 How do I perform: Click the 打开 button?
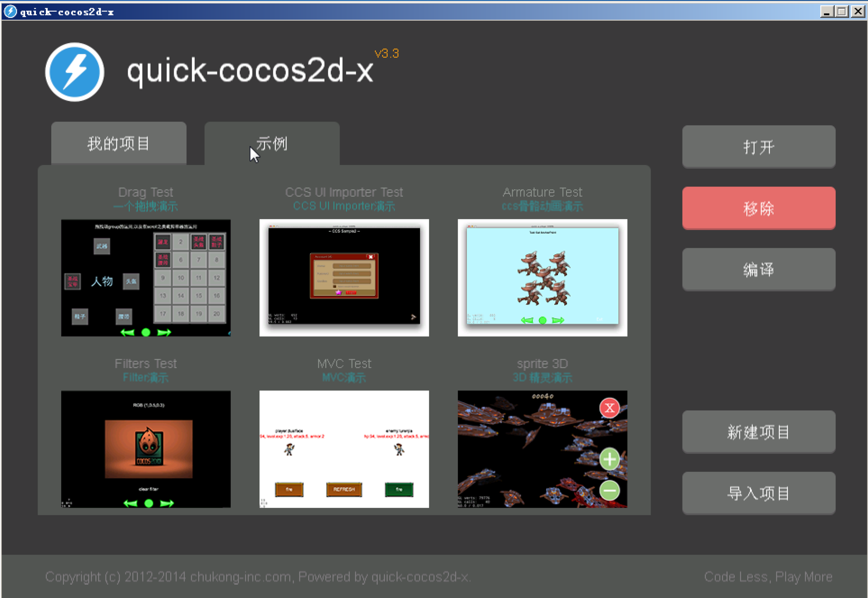click(759, 147)
